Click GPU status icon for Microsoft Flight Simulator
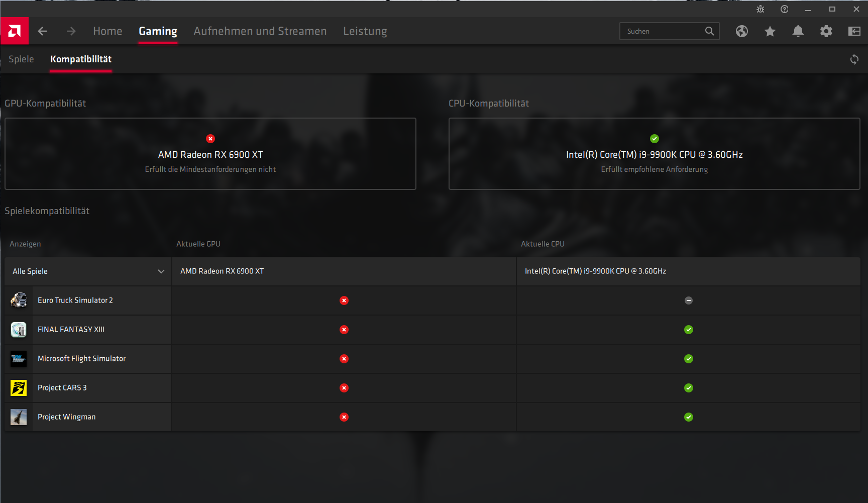 point(344,359)
